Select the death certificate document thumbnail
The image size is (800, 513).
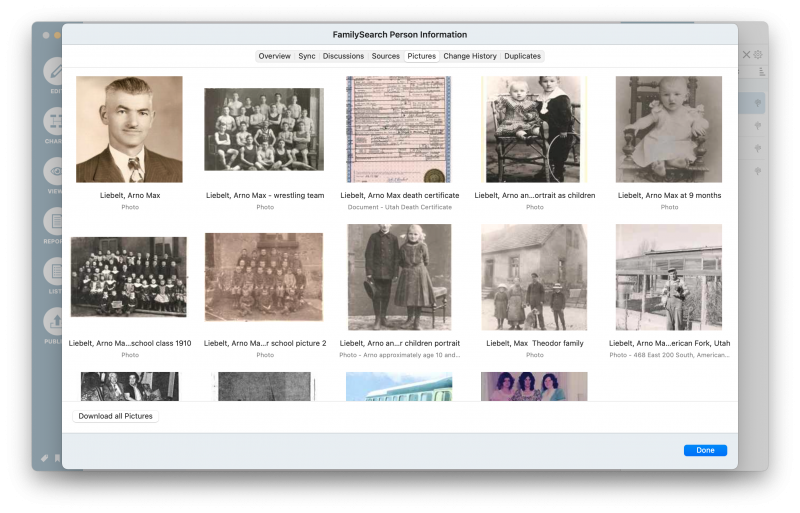[x=398, y=129]
